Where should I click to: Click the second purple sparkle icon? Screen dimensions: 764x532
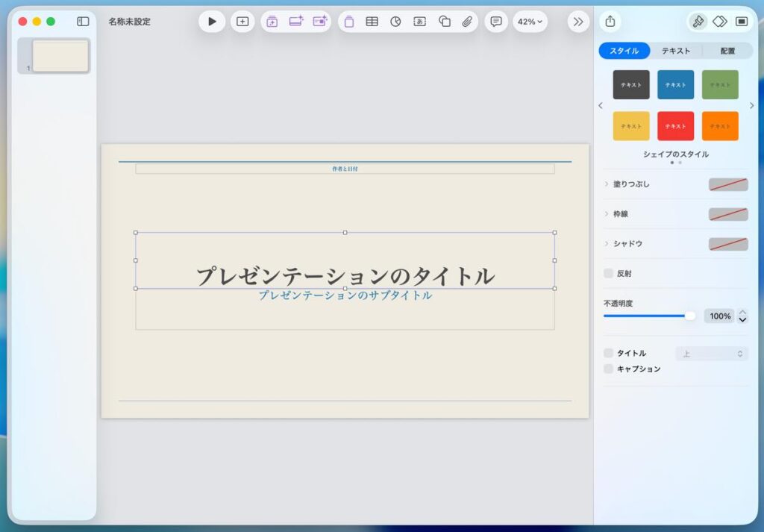(295, 22)
